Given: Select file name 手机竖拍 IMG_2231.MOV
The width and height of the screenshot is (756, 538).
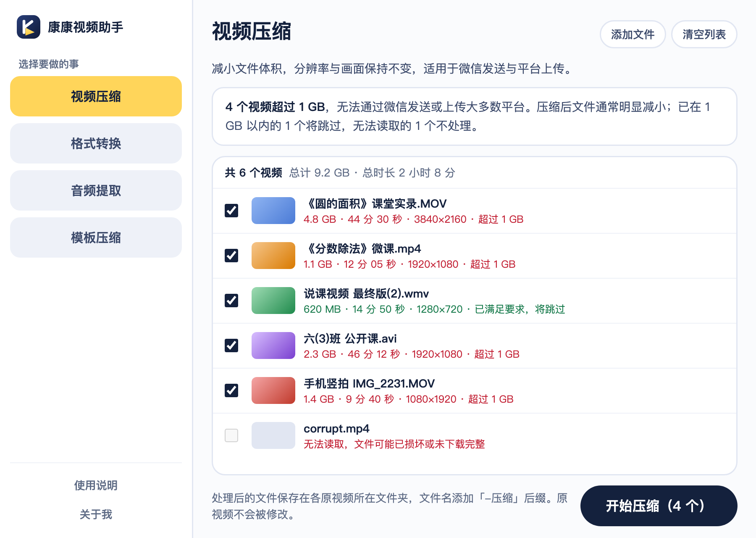Looking at the screenshot, I should 369,384.
